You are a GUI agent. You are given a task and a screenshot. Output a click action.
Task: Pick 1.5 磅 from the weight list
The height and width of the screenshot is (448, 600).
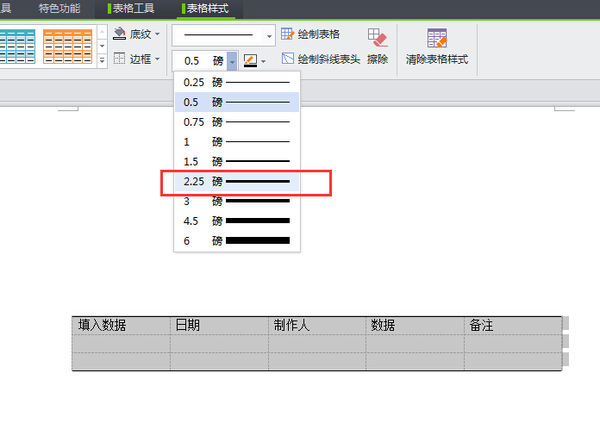click(237, 161)
